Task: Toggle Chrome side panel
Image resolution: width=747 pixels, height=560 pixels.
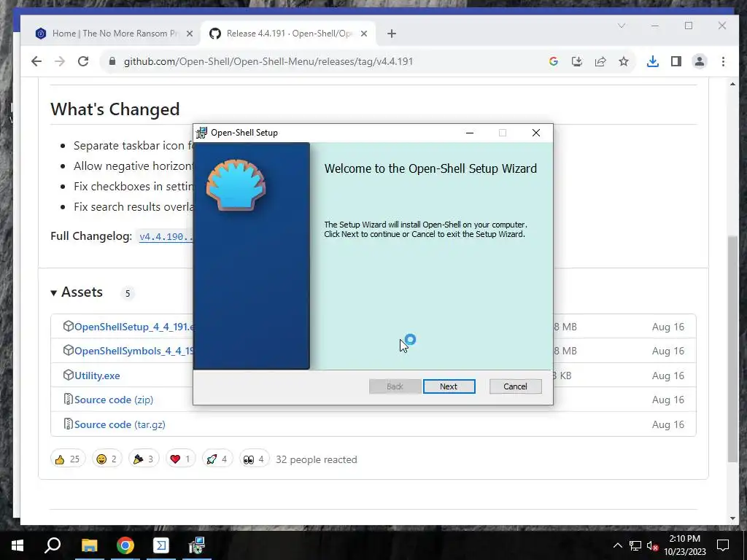Action: click(x=676, y=61)
